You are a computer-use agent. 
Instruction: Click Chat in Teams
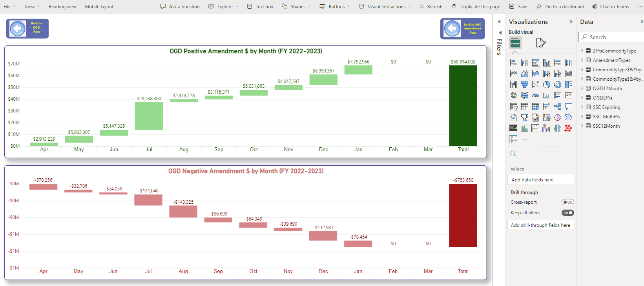pos(611,6)
